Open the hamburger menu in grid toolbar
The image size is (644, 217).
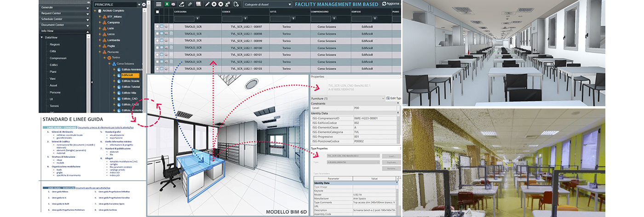tap(159, 4)
